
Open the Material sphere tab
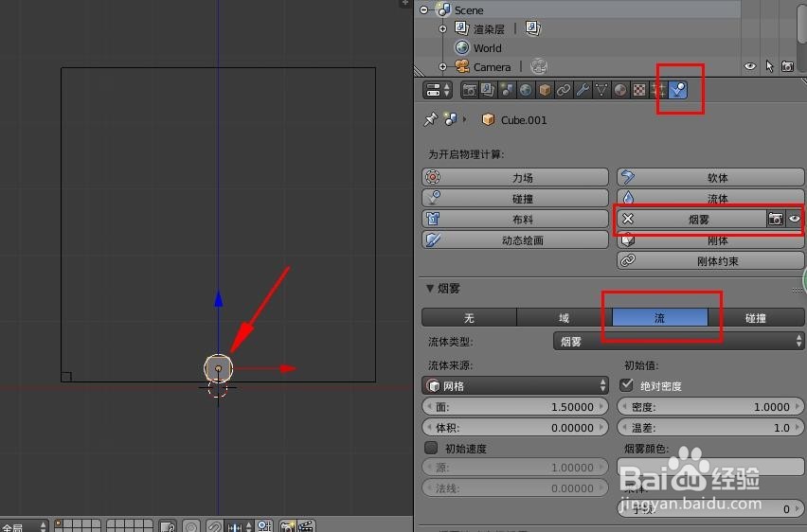pos(620,91)
